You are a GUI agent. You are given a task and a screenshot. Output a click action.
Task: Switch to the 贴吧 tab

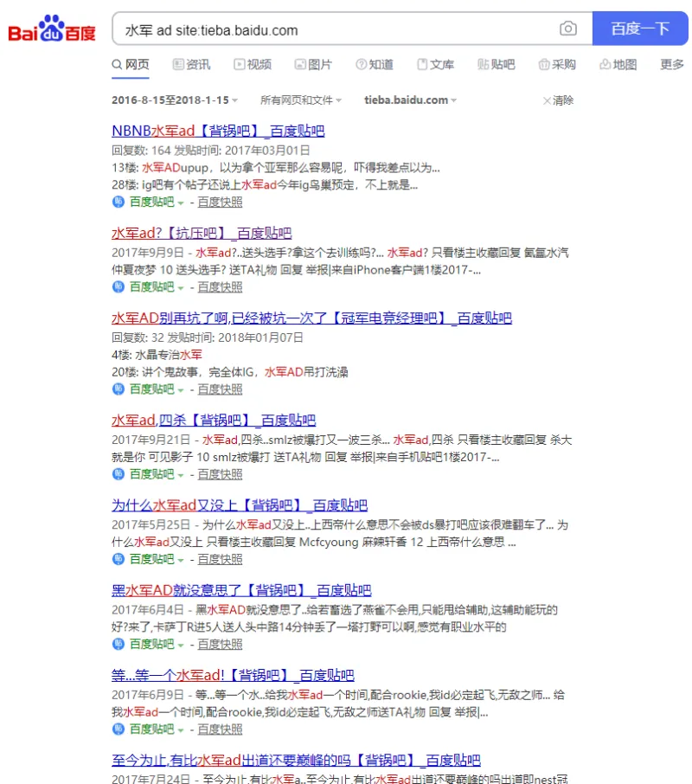pos(497,65)
